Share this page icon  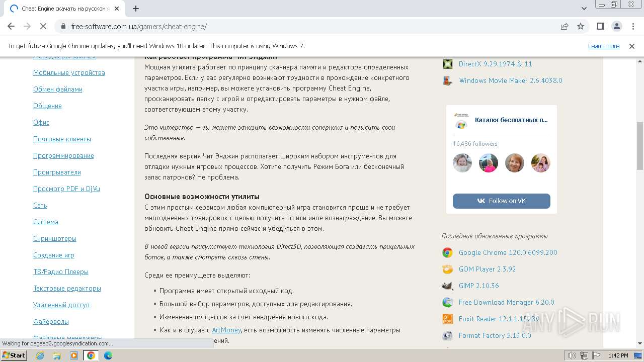pyautogui.click(x=565, y=26)
